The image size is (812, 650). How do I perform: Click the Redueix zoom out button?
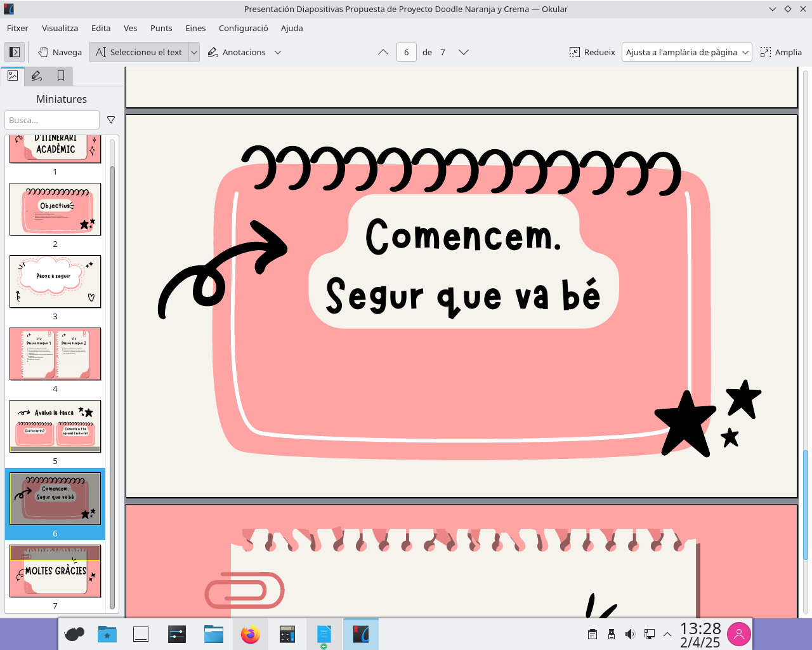click(593, 52)
